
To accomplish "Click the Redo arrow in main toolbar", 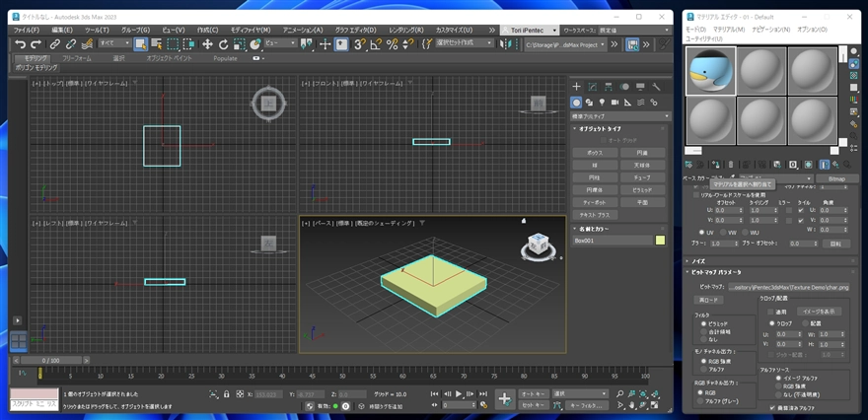I will [36, 44].
